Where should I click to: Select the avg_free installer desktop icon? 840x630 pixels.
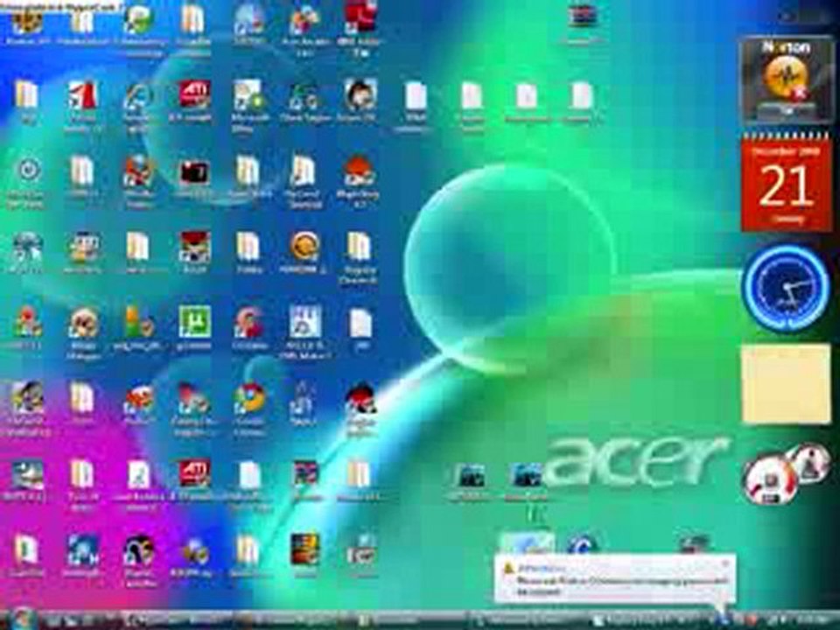tap(138, 326)
